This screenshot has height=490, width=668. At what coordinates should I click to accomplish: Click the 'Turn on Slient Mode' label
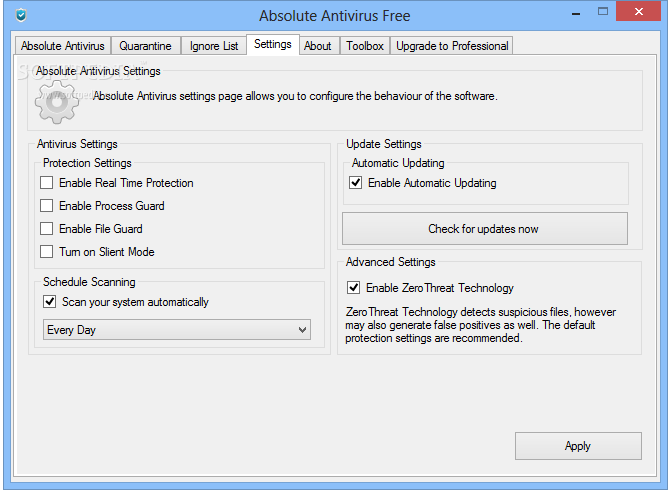click(x=107, y=252)
